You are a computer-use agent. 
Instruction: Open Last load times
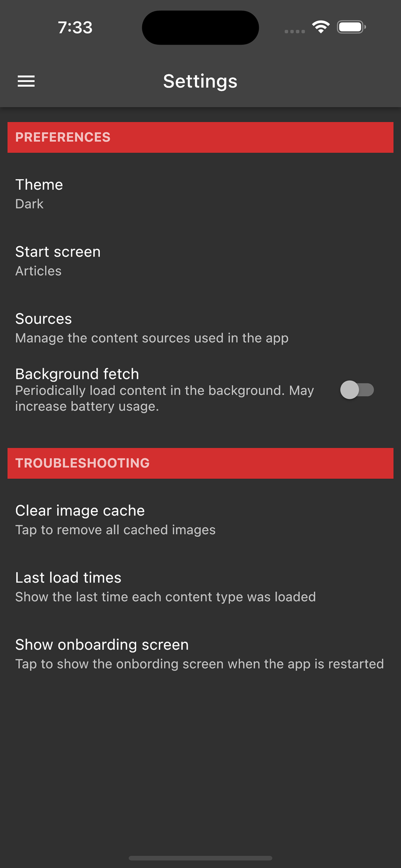pos(200,587)
